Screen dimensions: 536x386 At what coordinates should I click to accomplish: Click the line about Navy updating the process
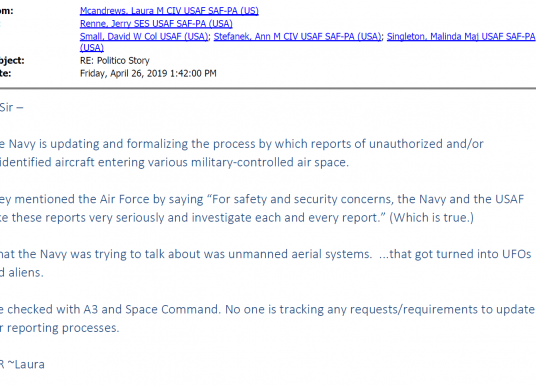click(242, 144)
